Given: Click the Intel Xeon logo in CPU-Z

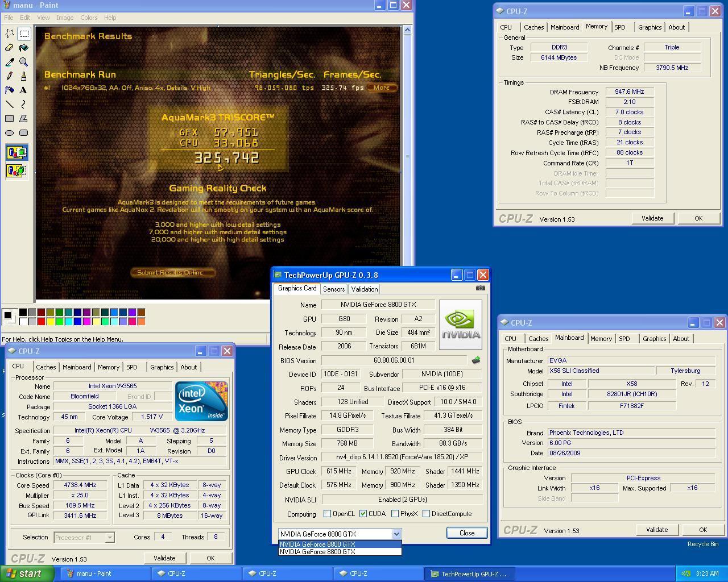Looking at the screenshot, I should point(201,401).
